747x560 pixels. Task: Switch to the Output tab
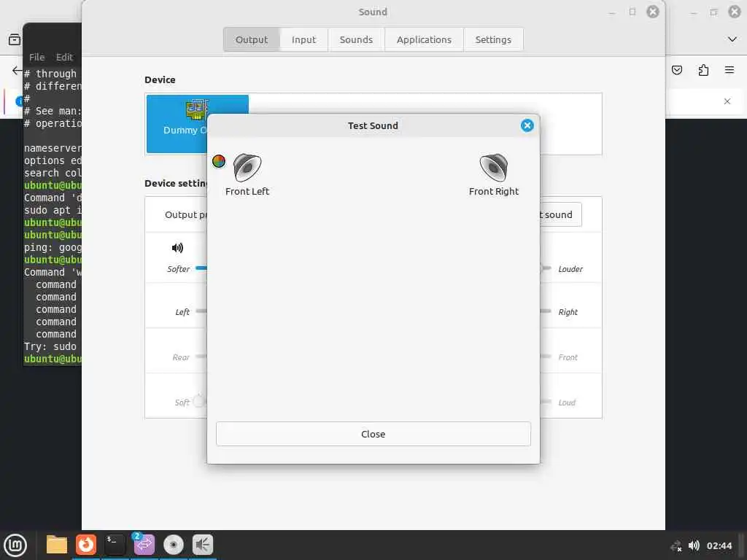pos(252,39)
